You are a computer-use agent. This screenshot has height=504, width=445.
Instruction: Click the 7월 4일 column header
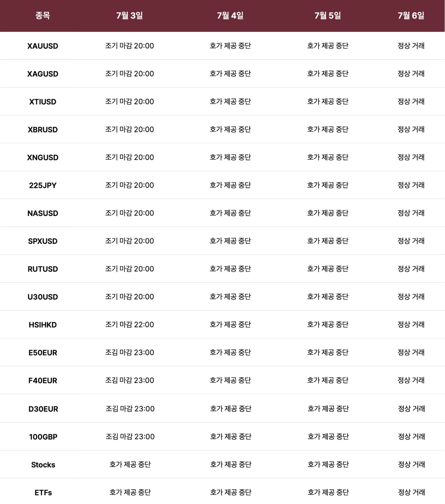[230, 16]
